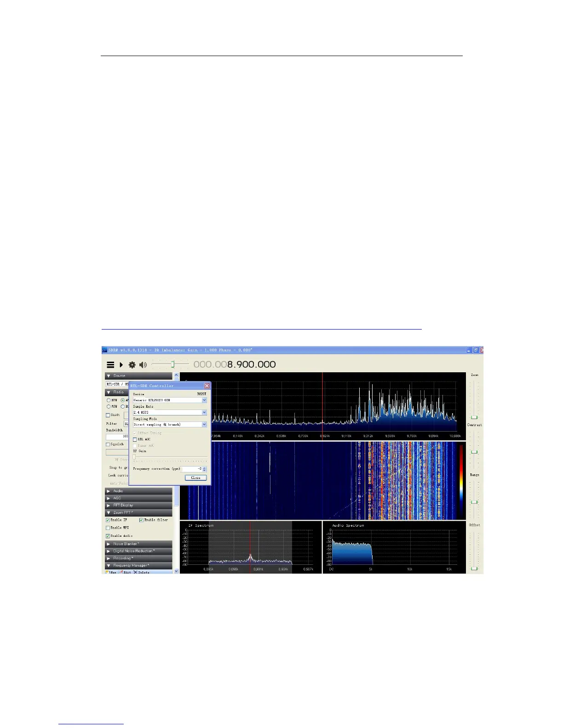Collapse the Source panel
The width and height of the screenshot is (563, 728).
[138, 375]
